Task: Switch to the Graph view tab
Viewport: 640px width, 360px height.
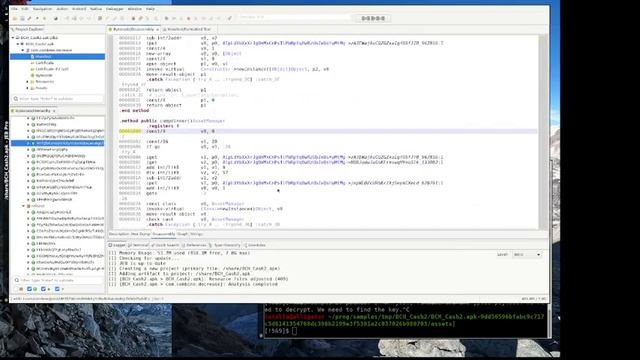Action: 182,234
